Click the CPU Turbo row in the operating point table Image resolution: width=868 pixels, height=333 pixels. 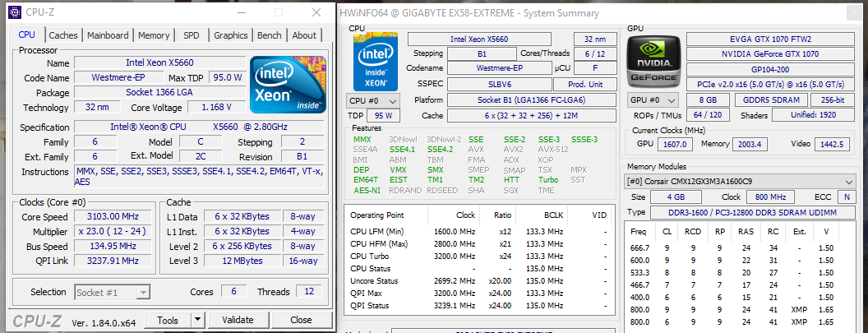click(479, 257)
